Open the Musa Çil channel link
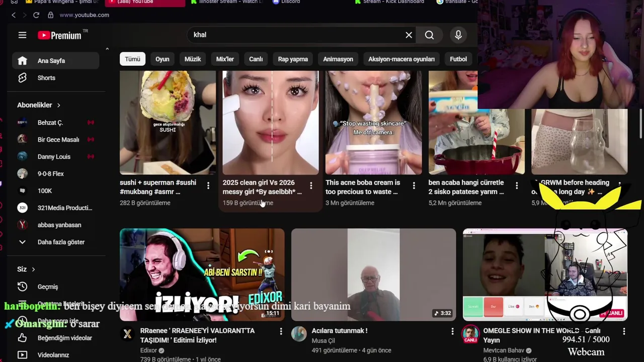The width and height of the screenshot is (644, 362). click(323, 340)
